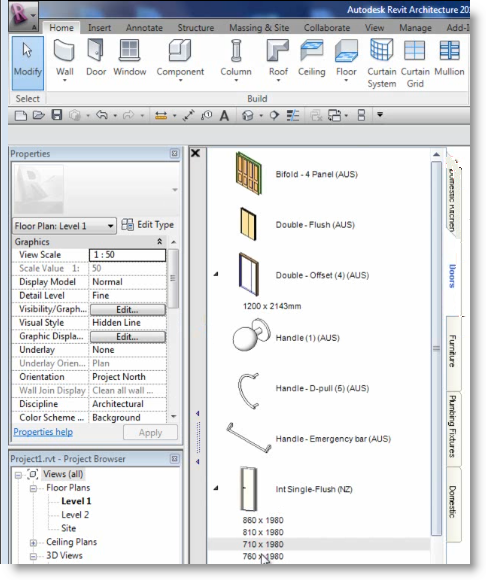The width and height of the screenshot is (486, 580).
Task: Collapse the Double - Offset (4) (AUS) family
Action: pos(216,274)
